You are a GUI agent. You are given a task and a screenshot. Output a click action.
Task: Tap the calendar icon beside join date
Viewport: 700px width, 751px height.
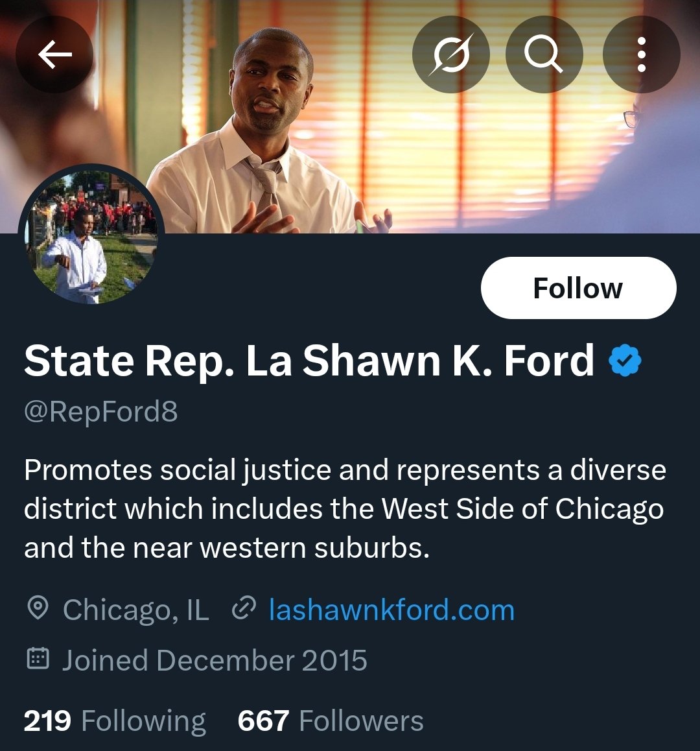click(x=38, y=660)
